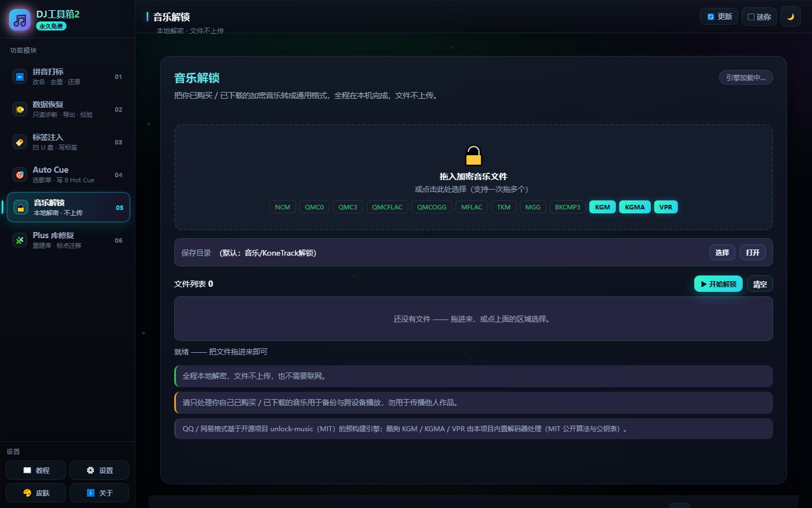Click the MGG format tag
Image resolution: width=812 pixels, height=508 pixels.
(533, 207)
